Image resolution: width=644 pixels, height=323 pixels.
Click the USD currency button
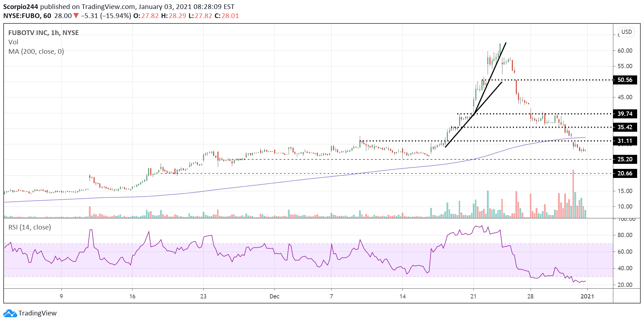627,32
